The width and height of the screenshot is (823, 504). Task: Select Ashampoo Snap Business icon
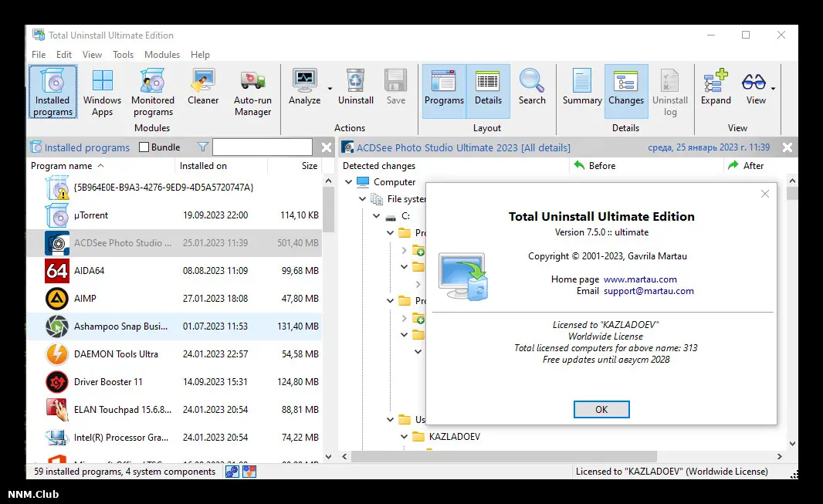tap(56, 326)
